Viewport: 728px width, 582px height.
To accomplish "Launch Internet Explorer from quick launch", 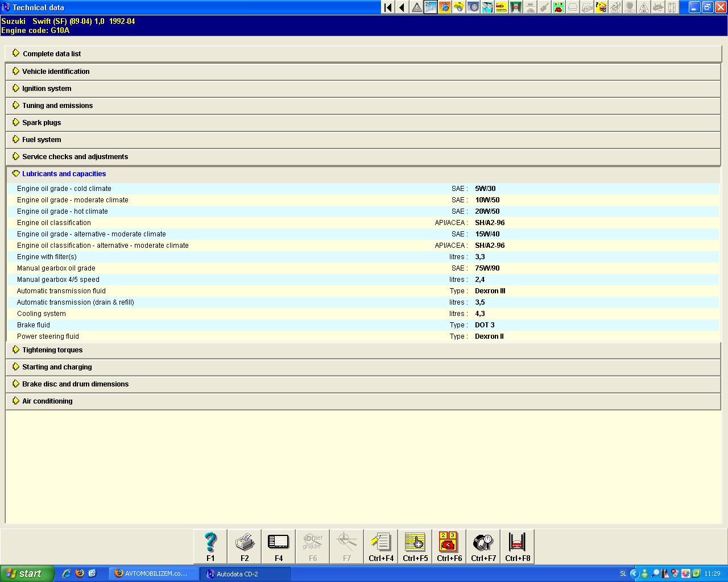I will (x=67, y=573).
